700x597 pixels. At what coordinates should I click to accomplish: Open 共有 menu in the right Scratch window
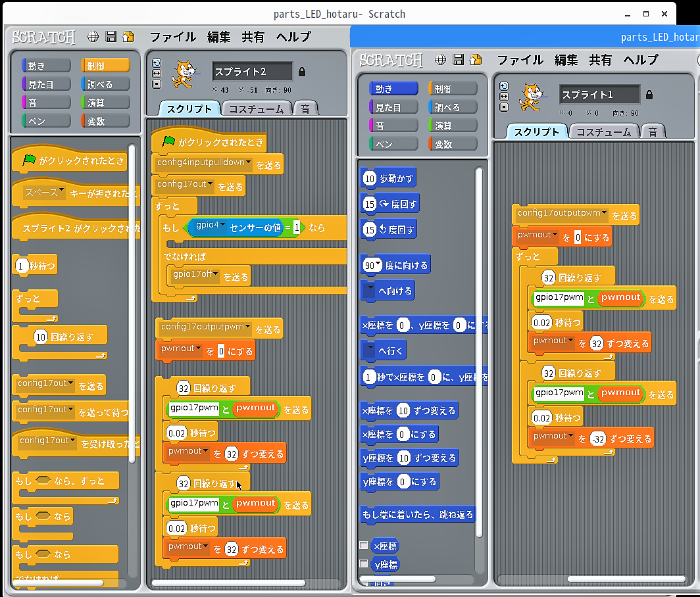[x=600, y=60]
